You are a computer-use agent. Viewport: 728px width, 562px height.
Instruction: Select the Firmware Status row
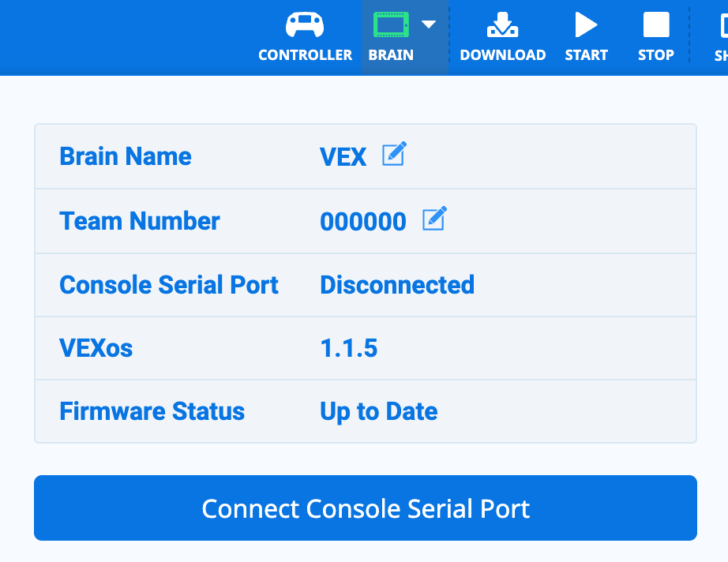pos(152,411)
